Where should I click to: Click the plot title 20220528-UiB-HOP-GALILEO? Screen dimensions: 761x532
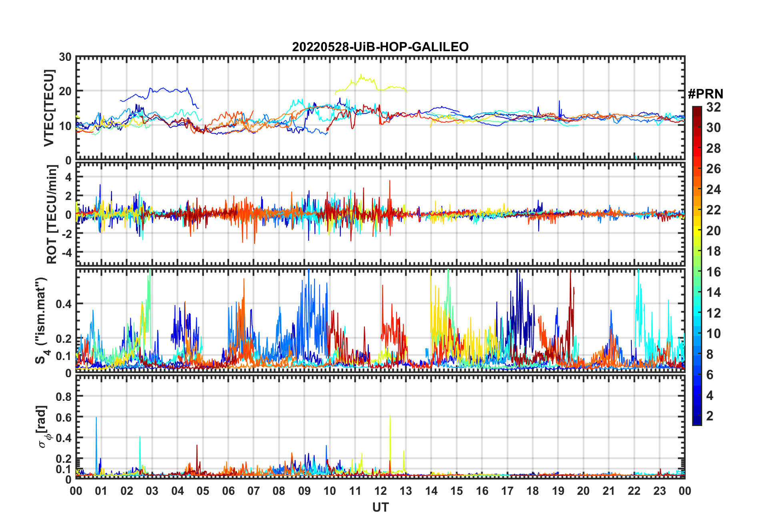pyautogui.click(x=380, y=47)
